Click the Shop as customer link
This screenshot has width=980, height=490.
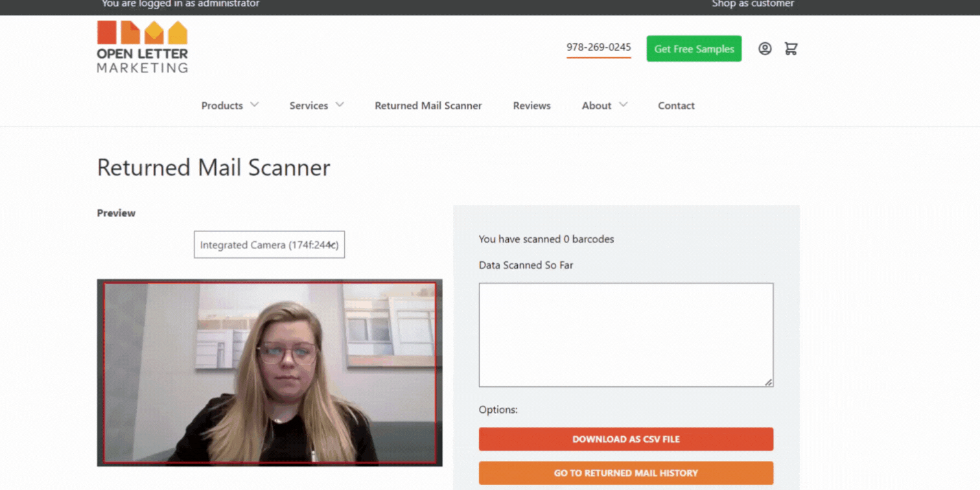tap(752, 4)
